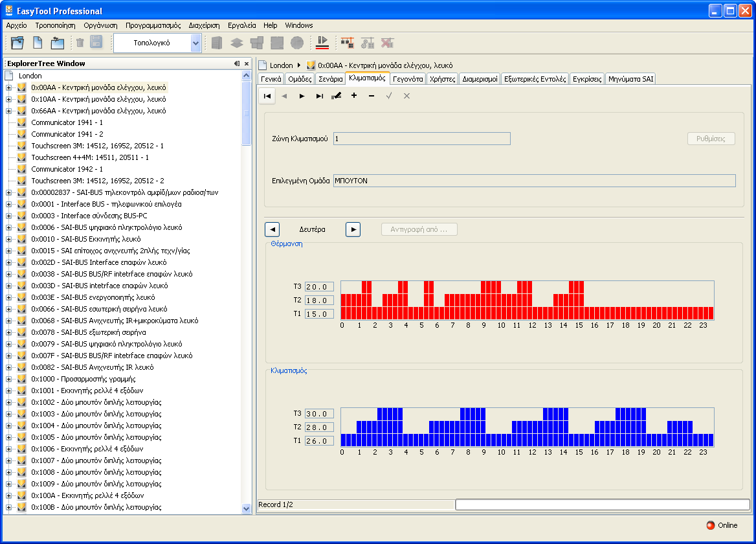Click the Αντιγραφή από ... button

(x=419, y=229)
